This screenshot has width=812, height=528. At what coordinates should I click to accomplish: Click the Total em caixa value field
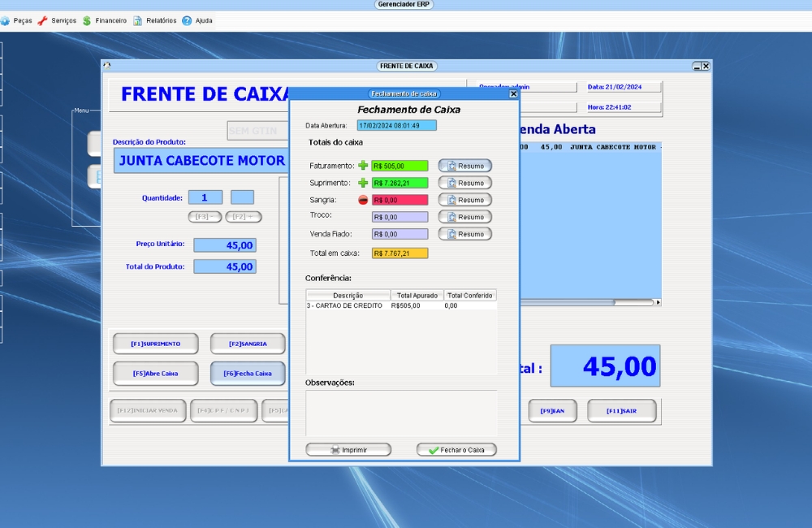coord(400,253)
